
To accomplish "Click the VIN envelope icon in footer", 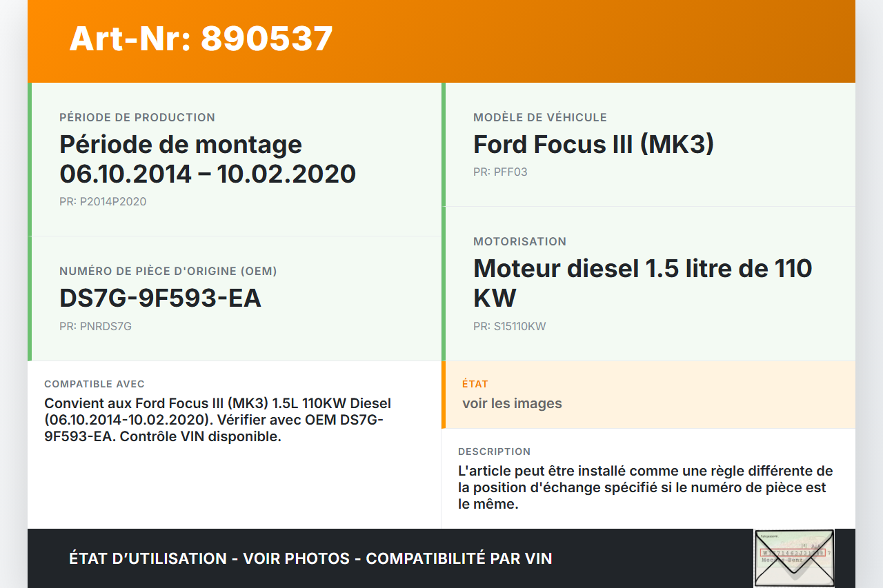I will coord(794,557).
